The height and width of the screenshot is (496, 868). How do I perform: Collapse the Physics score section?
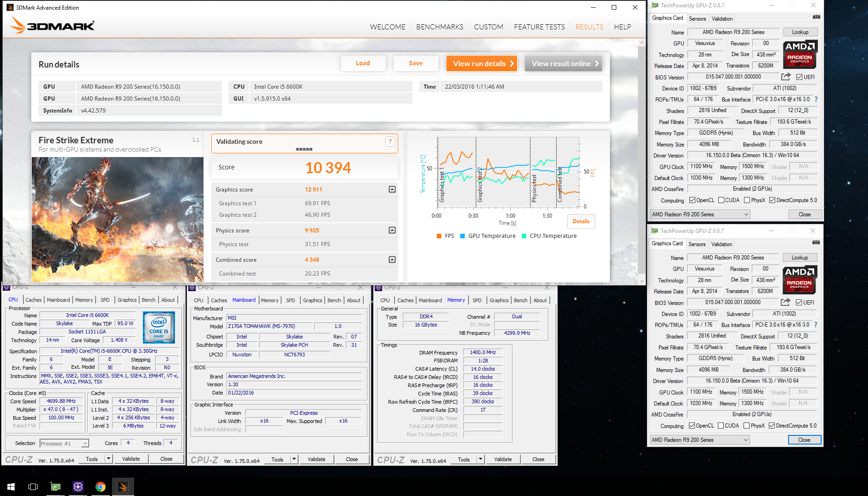pyautogui.click(x=392, y=230)
